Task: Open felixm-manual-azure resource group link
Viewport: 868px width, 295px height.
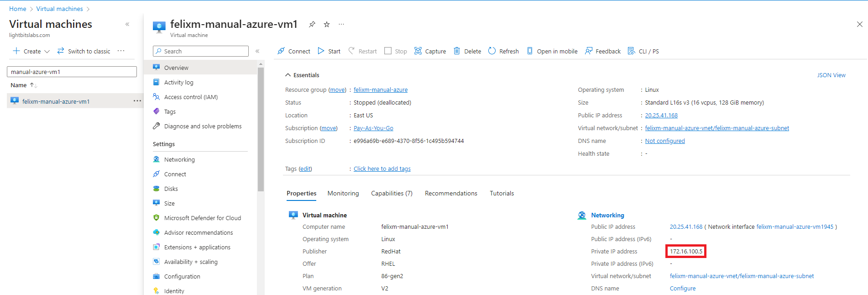Action: click(381, 90)
